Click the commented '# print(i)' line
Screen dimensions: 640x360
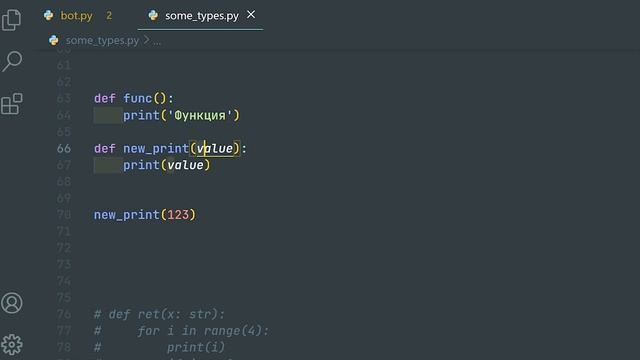[160, 347]
